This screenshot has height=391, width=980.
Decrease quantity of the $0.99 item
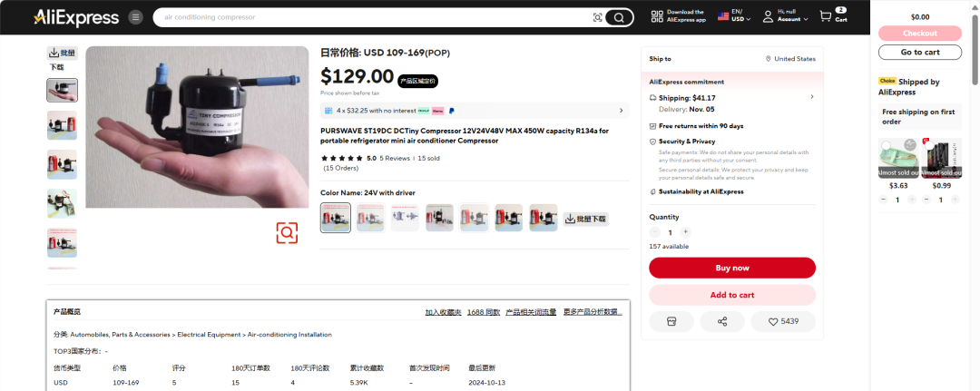tap(926, 200)
